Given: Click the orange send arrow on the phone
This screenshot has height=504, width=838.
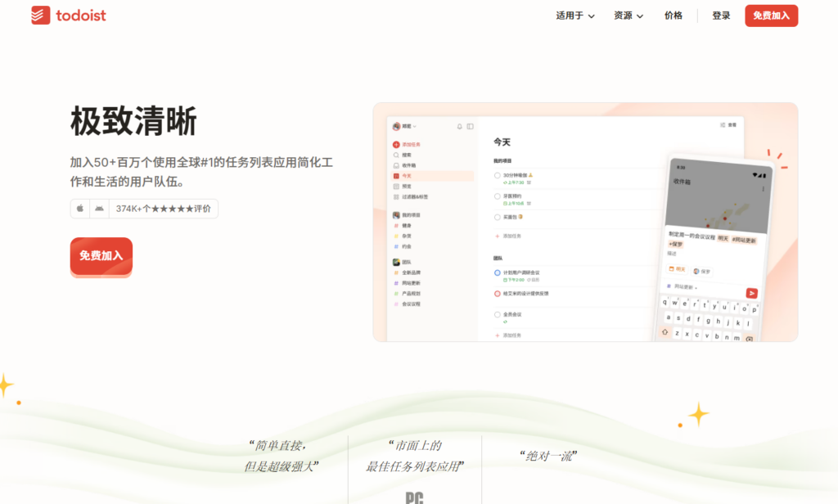Looking at the screenshot, I should [752, 293].
